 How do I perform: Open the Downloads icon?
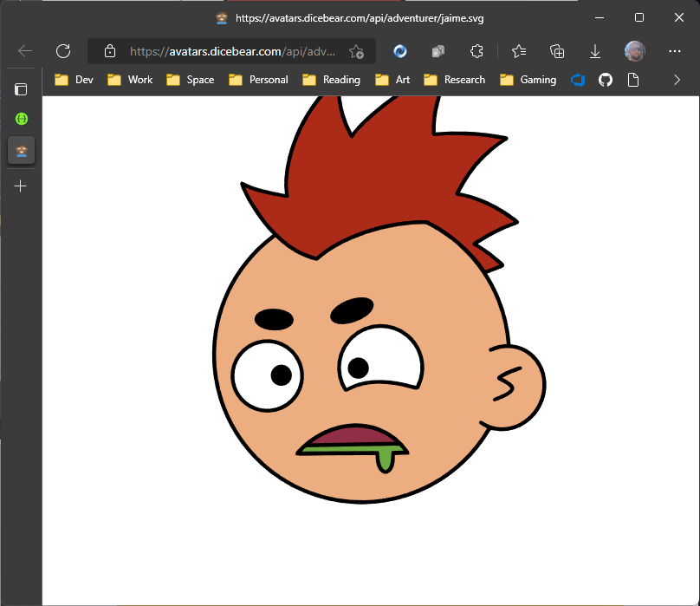point(595,51)
